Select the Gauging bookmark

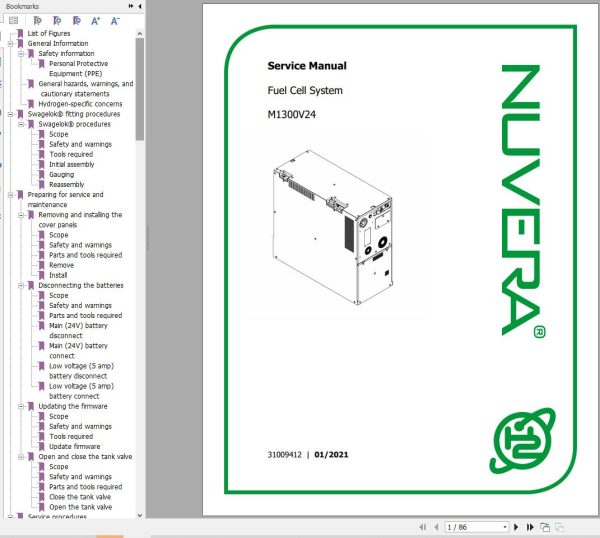pos(62,174)
